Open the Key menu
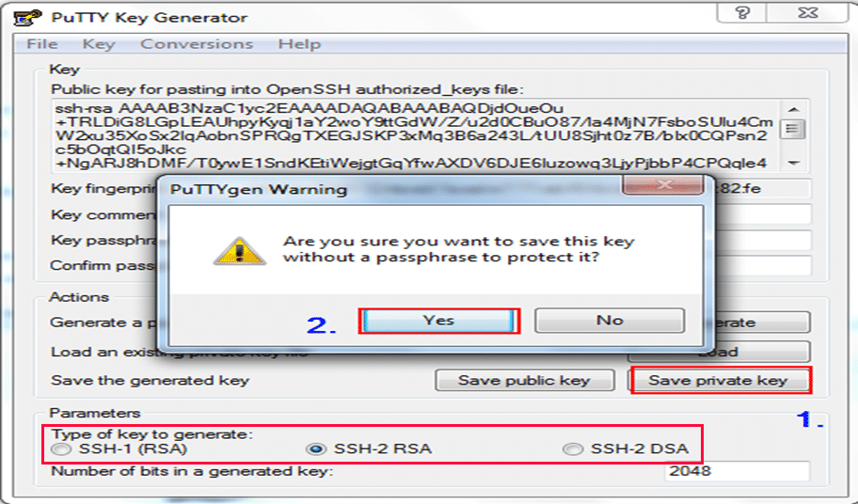 pos(98,44)
